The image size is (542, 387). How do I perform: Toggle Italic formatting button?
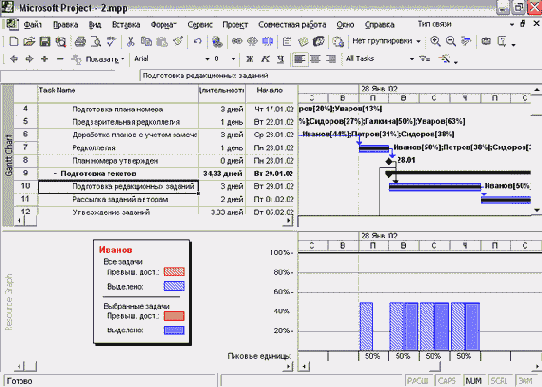click(265, 59)
